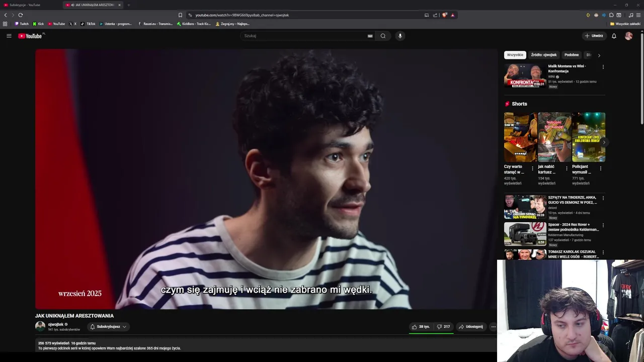Expand the Subskrybujesz notification dropdown
Screen dimensions: 644x362
click(108, 327)
